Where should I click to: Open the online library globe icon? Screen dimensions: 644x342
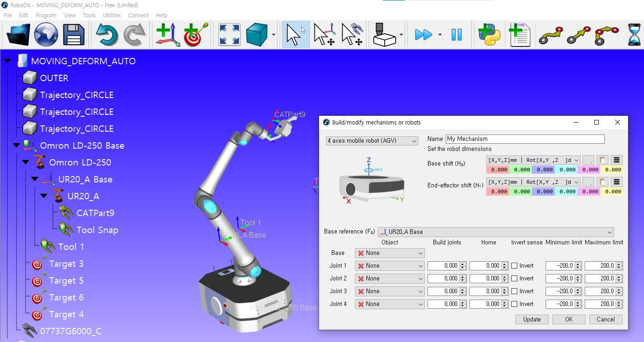[x=46, y=34]
